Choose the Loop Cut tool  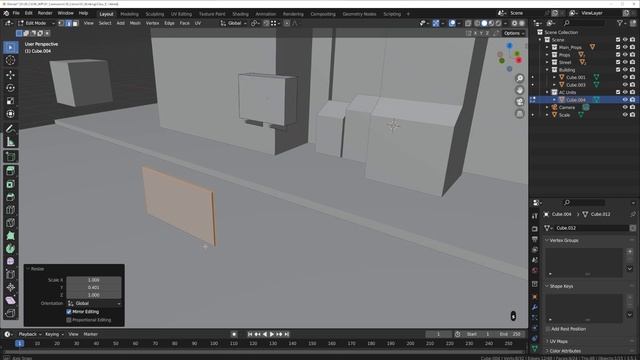click(11, 210)
